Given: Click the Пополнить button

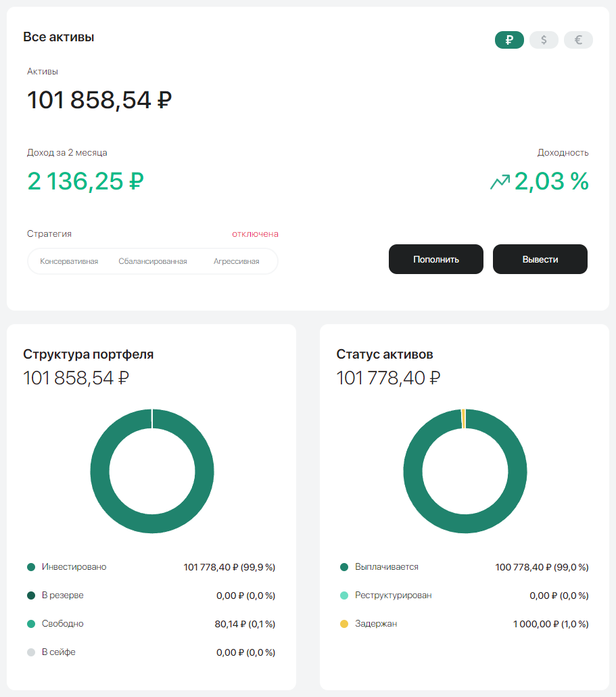Looking at the screenshot, I should [435, 259].
